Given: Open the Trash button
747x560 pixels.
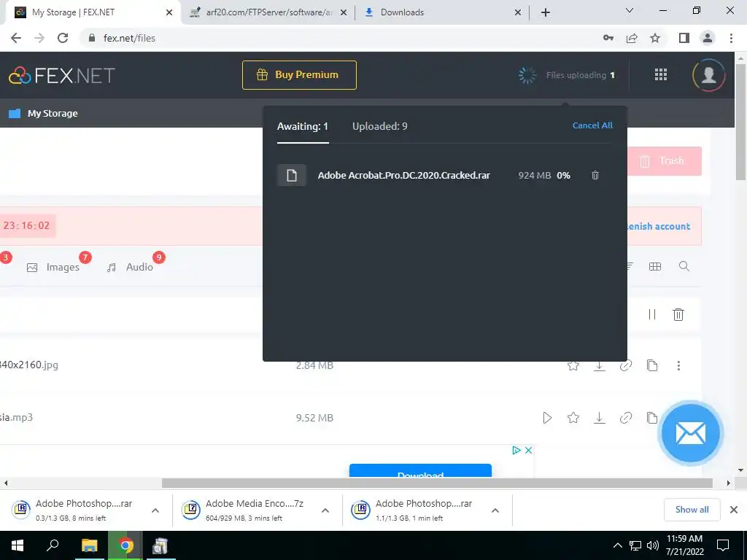Looking at the screenshot, I should (x=664, y=161).
